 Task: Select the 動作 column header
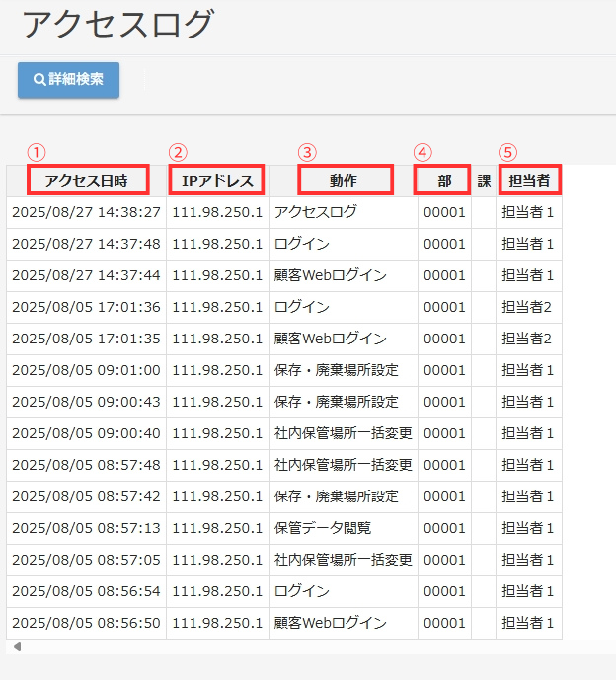click(344, 181)
